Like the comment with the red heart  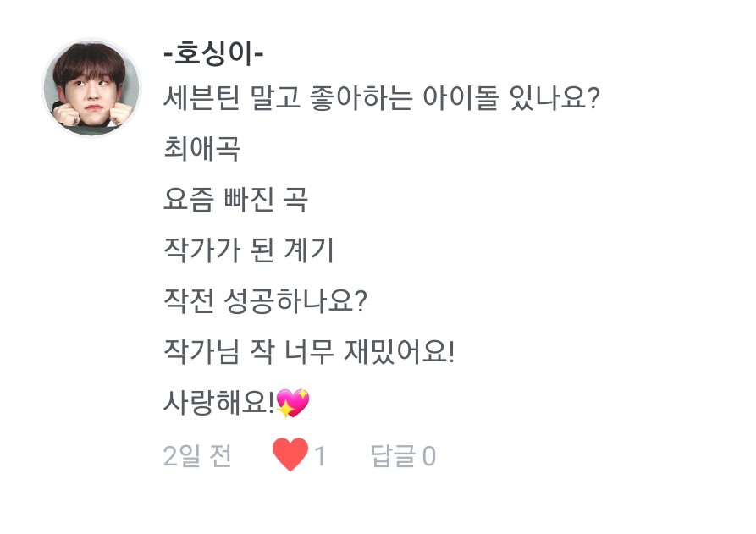tap(290, 456)
